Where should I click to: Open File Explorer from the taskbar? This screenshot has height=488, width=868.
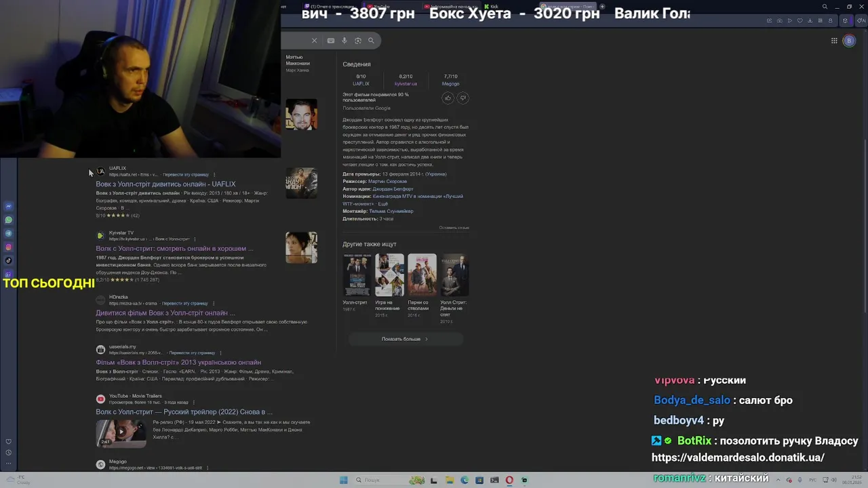(449, 480)
